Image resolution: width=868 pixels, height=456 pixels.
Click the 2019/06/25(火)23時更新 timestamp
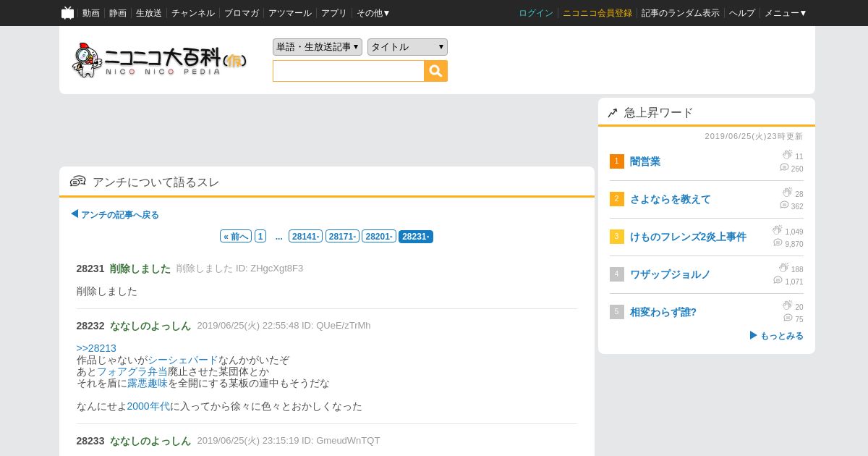(754, 136)
